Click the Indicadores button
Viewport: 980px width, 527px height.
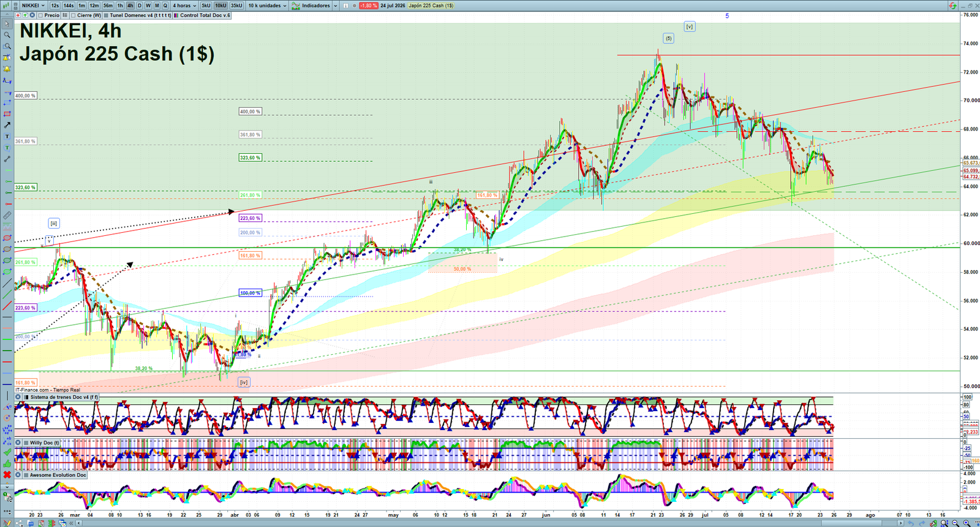310,6
